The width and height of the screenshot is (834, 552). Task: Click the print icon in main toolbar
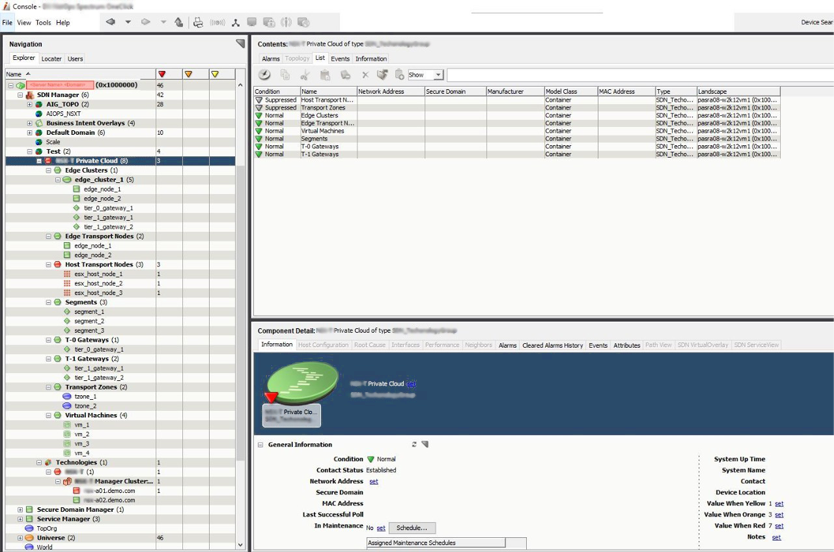(198, 22)
